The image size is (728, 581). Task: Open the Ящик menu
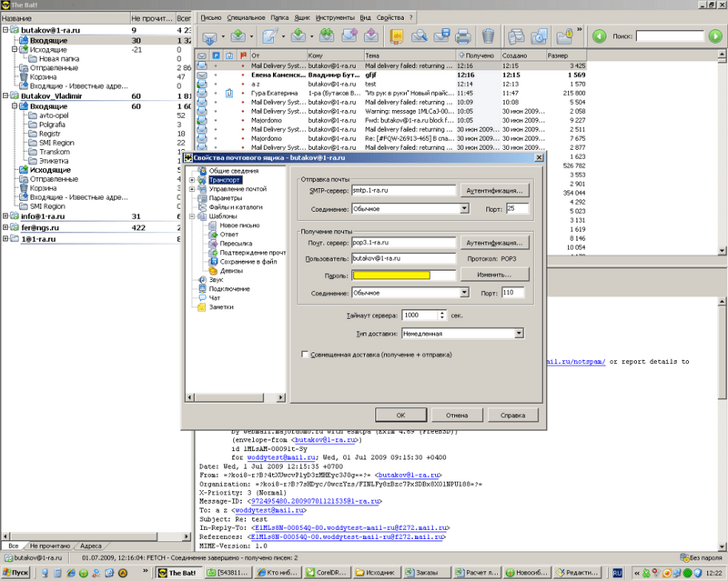point(302,17)
